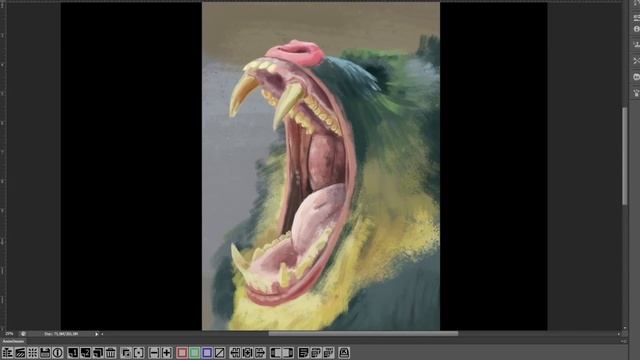This screenshot has height=360, width=640.
Task: Click the minus icon in the bottom panel
Action: pos(154,353)
